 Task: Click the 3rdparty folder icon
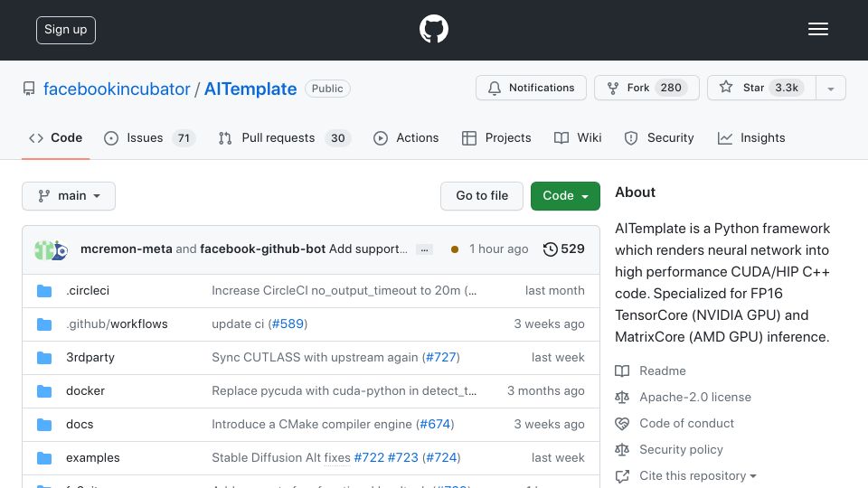point(44,358)
